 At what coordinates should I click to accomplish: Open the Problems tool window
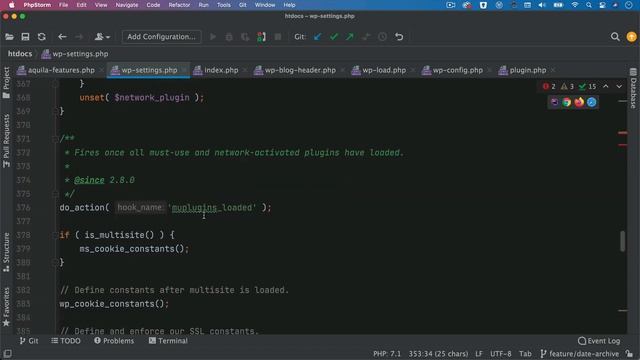pyautogui.click(x=114, y=341)
